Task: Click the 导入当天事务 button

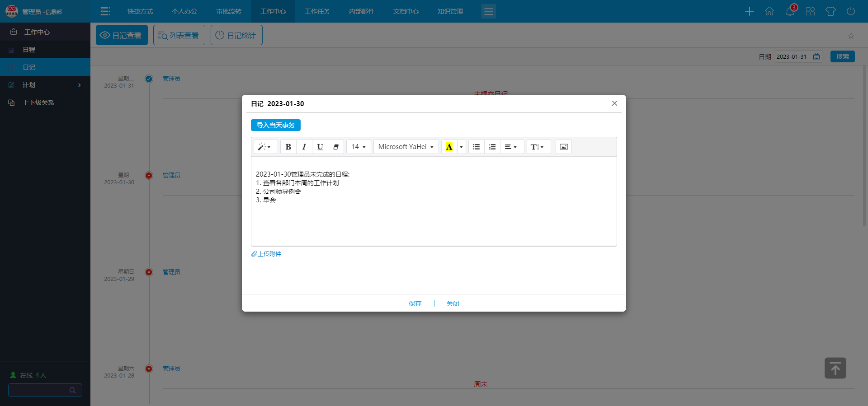Action: tap(276, 125)
